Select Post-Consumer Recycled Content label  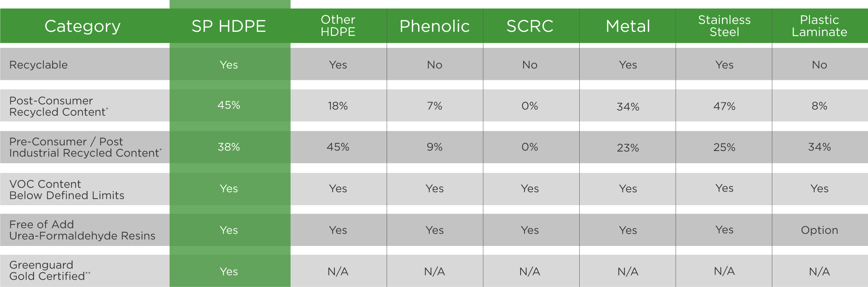[58, 106]
